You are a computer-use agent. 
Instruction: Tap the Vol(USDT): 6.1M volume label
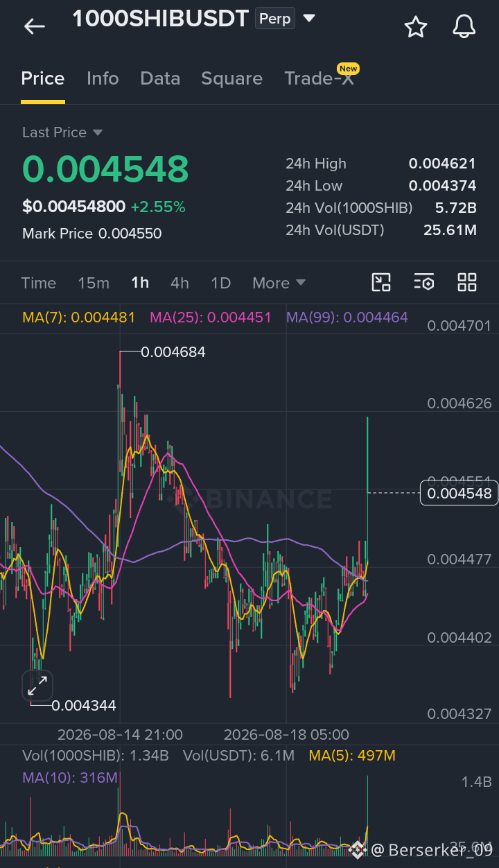click(238, 756)
